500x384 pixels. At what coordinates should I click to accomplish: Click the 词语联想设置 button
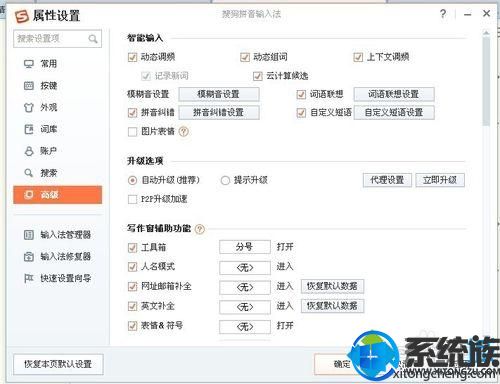pos(394,94)
